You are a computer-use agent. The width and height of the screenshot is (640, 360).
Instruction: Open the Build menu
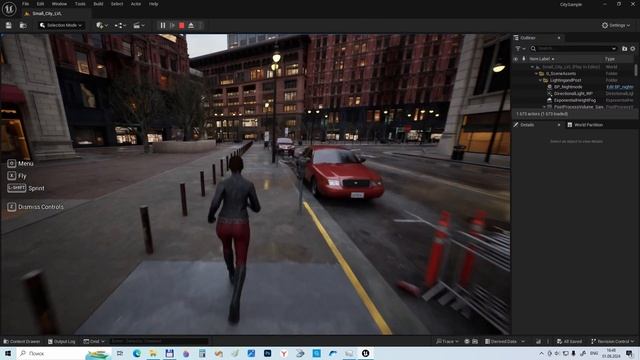[98, 4]
